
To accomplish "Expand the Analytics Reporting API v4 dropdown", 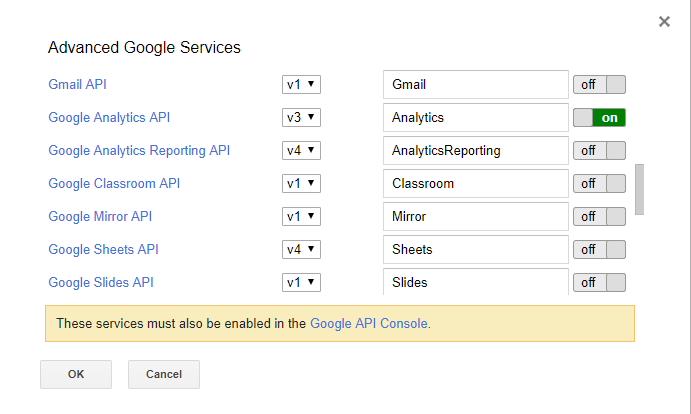I will 301,150.
